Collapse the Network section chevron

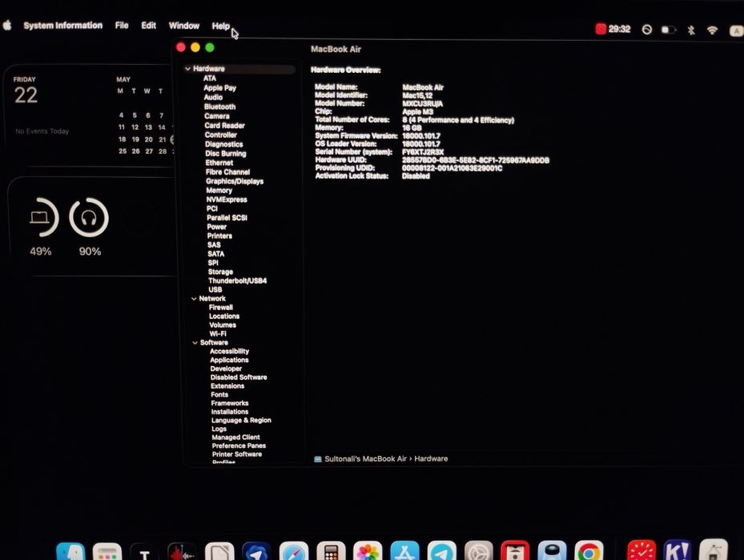tap(194, 299)
